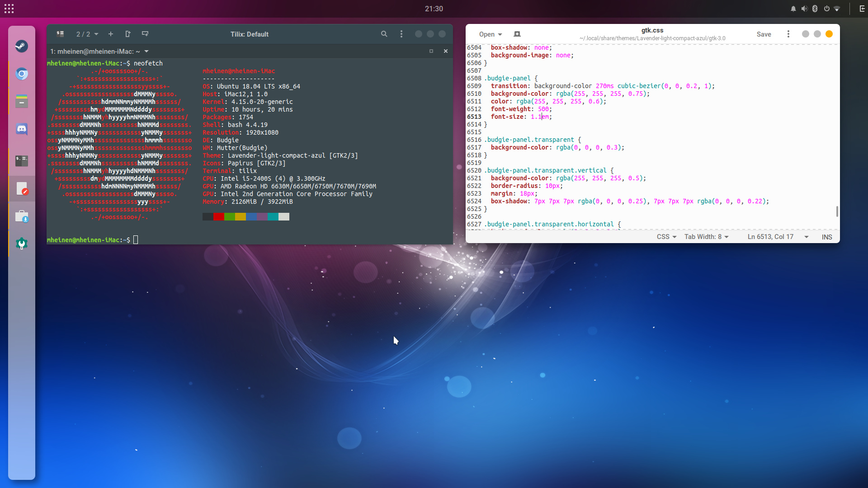Open the Steam client from the dock
The image size is (868, 488).
tap(21, 46)
